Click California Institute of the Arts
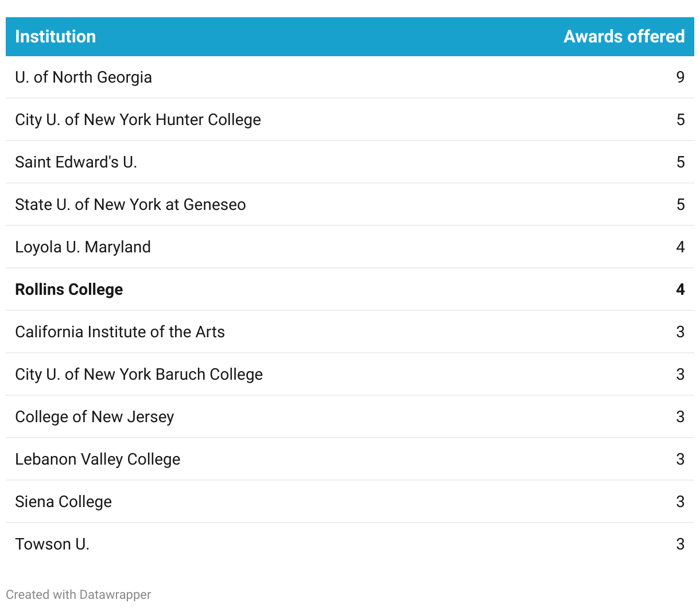 pyautogui.click(x=120, y=332)
